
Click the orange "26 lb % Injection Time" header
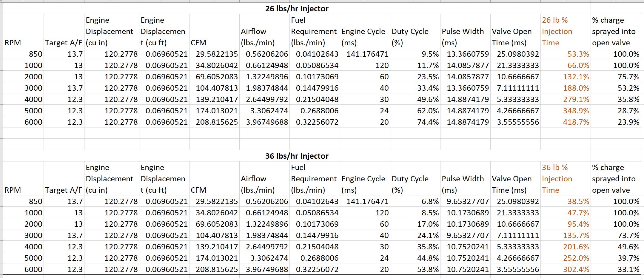[557, 31]
